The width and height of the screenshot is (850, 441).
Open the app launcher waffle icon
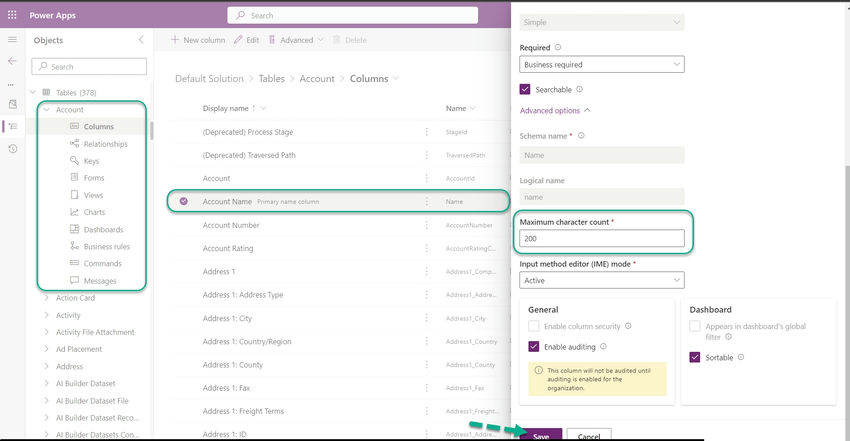click(12, 15)
